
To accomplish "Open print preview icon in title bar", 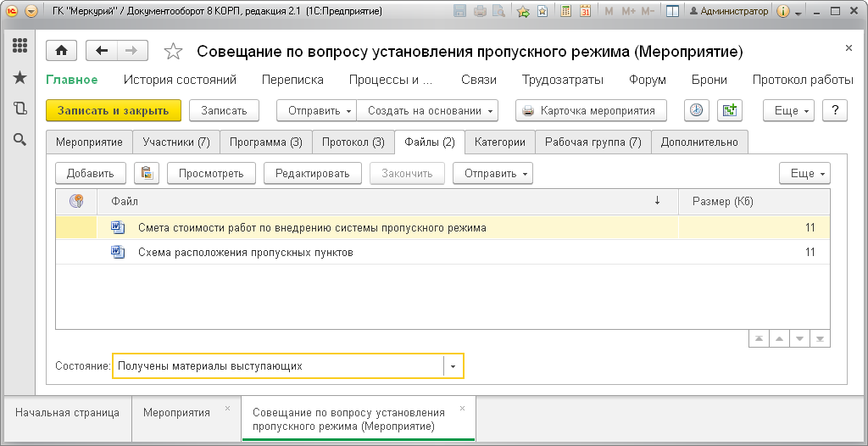I will click(x=498, y=11).
